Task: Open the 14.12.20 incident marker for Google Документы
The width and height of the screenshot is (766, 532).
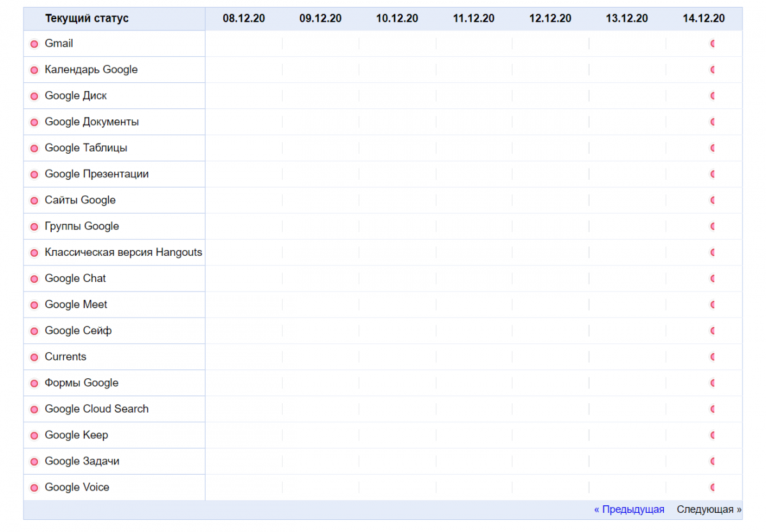Action: pyautogui.click(x=712, y=122)
